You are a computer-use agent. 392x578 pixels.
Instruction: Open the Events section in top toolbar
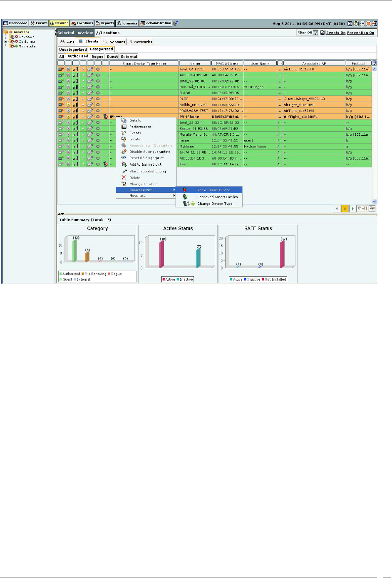click(x=39, y=23)
